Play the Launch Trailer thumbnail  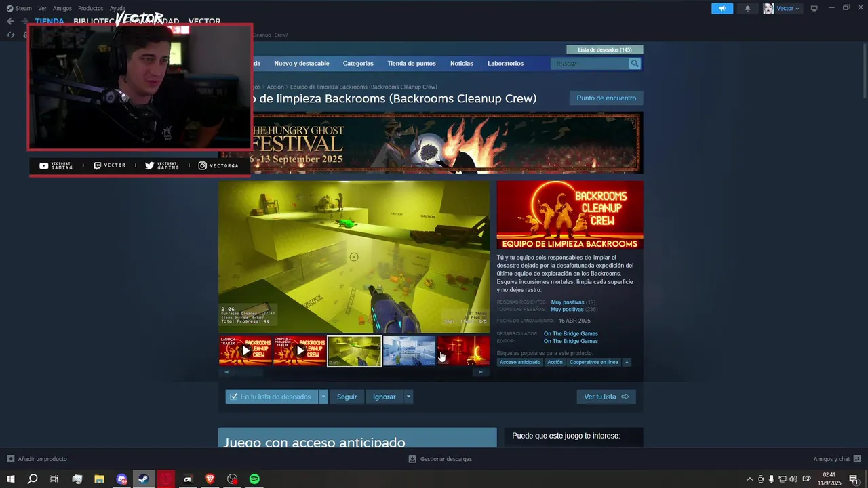245,350
